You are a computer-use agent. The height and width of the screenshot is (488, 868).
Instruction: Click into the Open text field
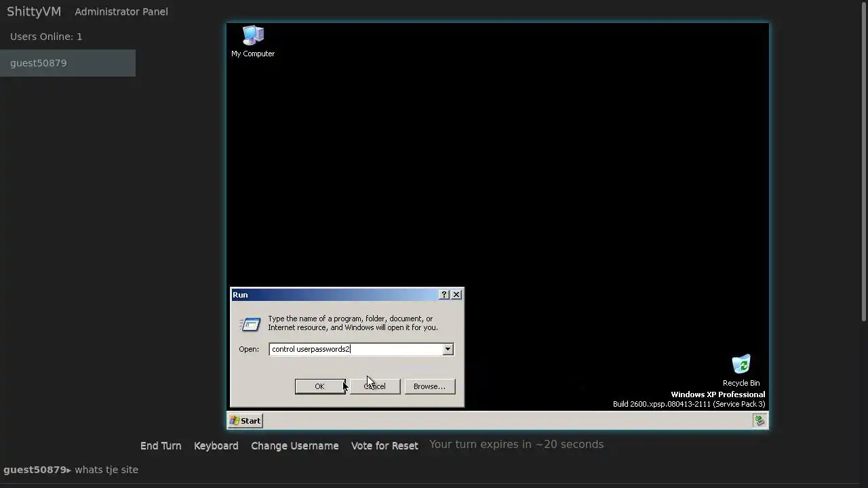356,349
